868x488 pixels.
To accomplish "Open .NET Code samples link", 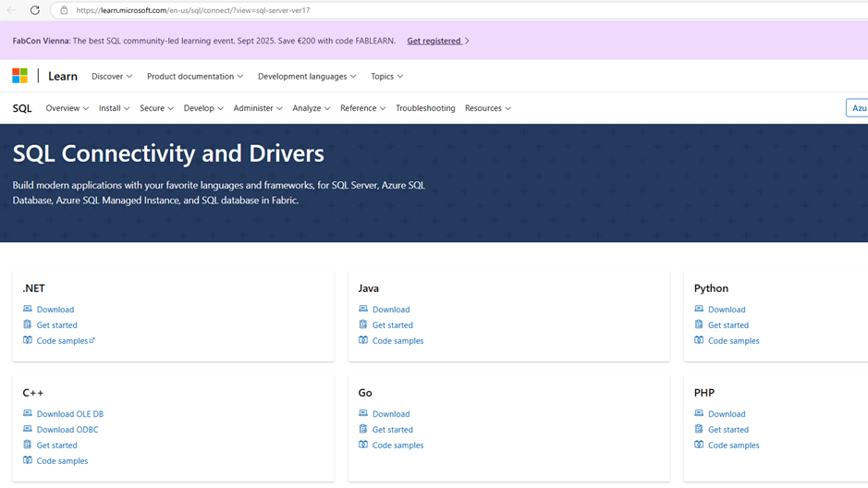I will tap(66, 340).
